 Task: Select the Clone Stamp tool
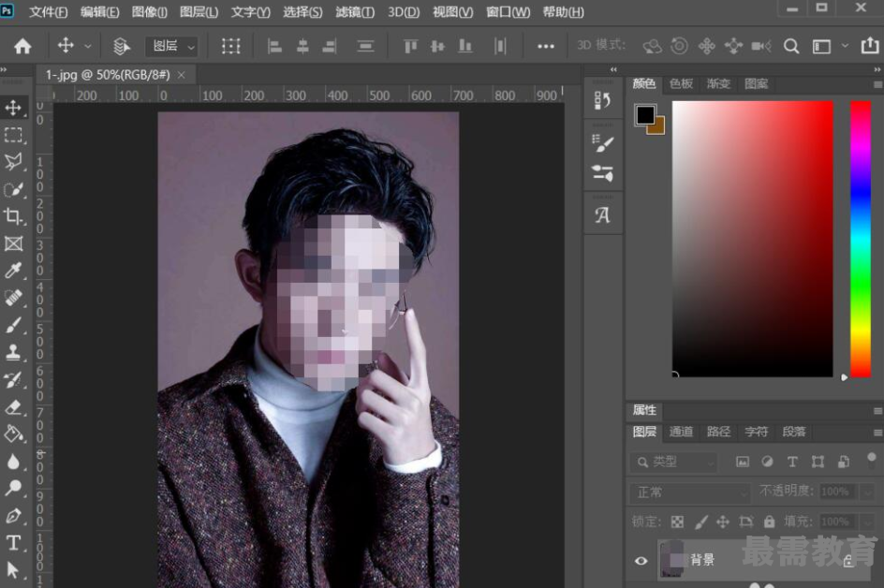(13, 352)
